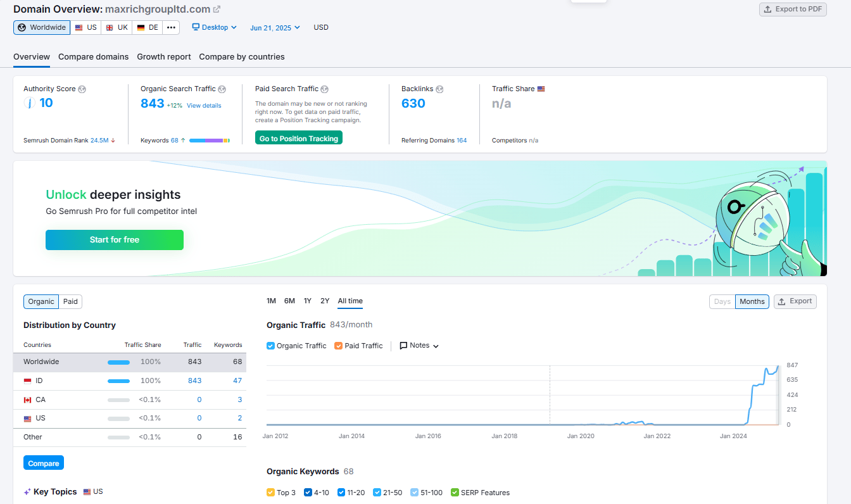
Task: Open the Growth report tab
Action: [164, 57]
